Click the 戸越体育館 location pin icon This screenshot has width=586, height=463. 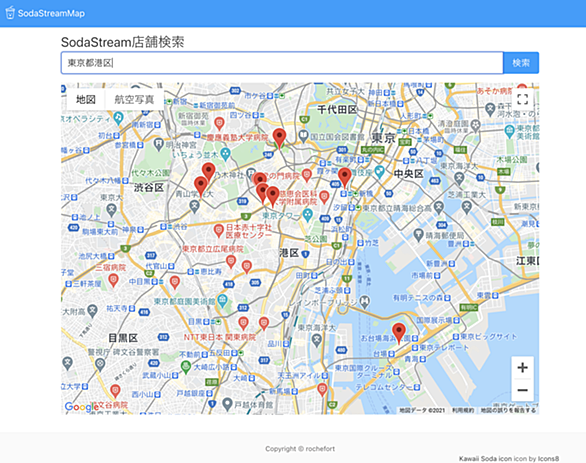pos(227,404)
